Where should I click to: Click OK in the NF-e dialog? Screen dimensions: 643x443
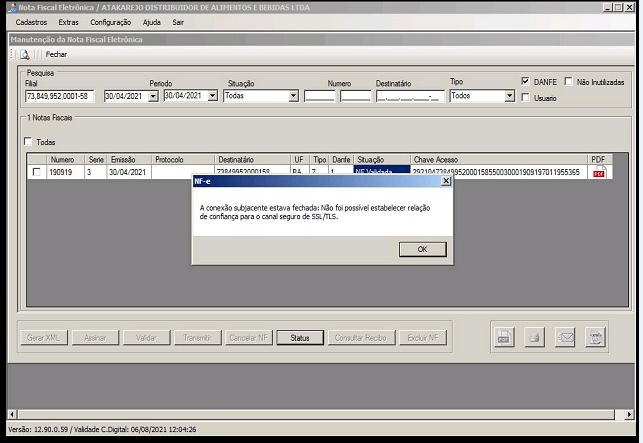(422, 249)
